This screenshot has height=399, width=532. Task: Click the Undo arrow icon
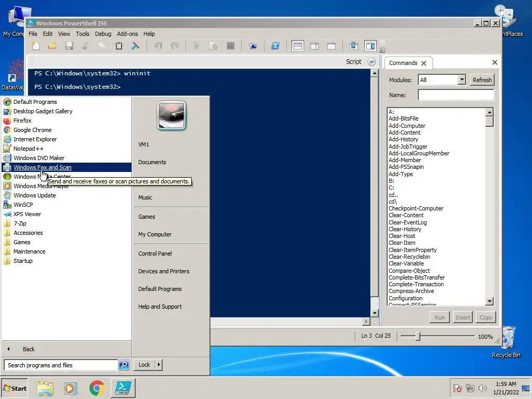point(158,46)
